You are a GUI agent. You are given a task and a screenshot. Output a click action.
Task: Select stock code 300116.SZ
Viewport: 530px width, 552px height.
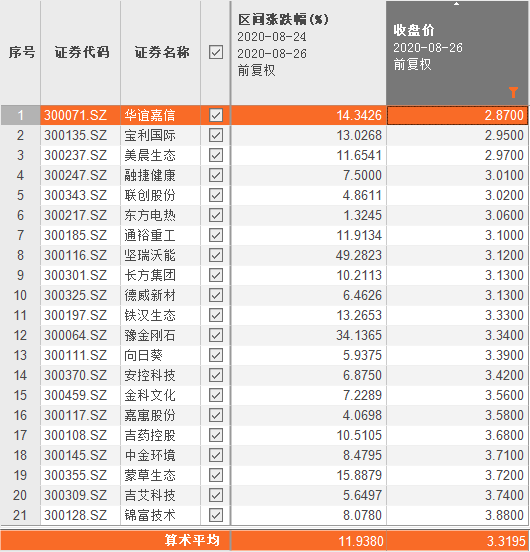[x=76, y=255]
